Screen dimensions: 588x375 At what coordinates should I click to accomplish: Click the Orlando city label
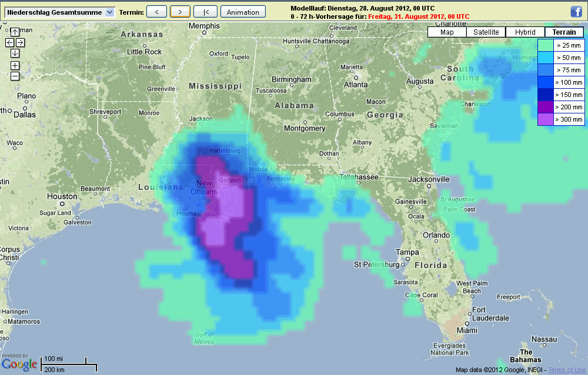(x=436, y=235)
